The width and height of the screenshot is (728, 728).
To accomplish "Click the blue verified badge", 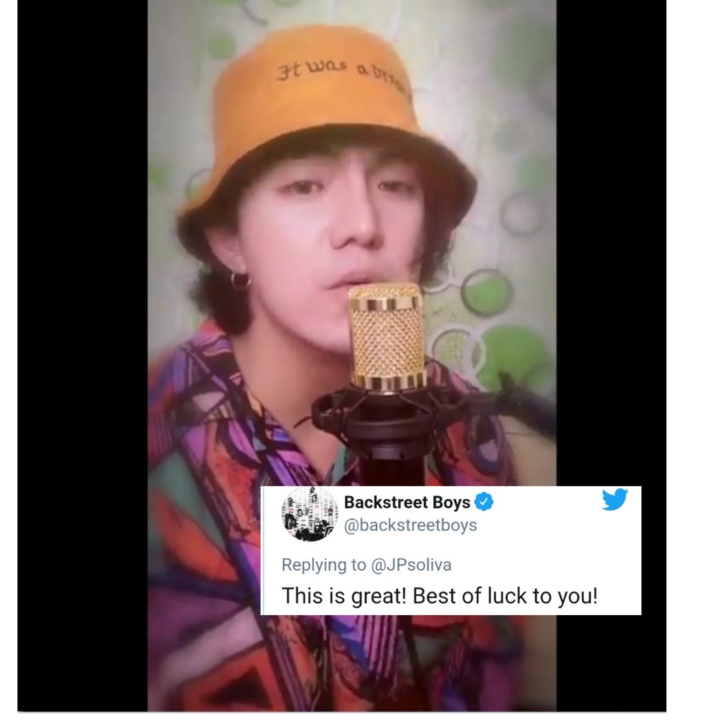I will pyautogui.click(x=484, y=503).
